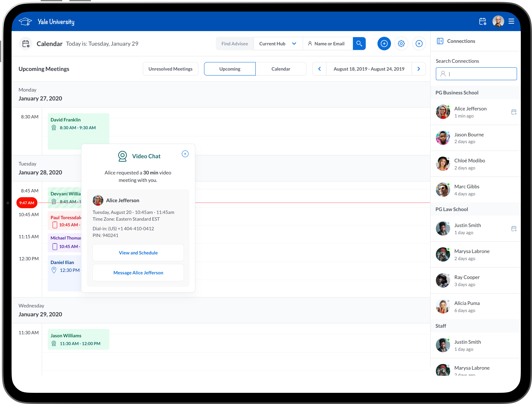Click schedule icon beside Justin Smith in Law School
This screenshot has width=532, height=404.
[x=514, y=229]
